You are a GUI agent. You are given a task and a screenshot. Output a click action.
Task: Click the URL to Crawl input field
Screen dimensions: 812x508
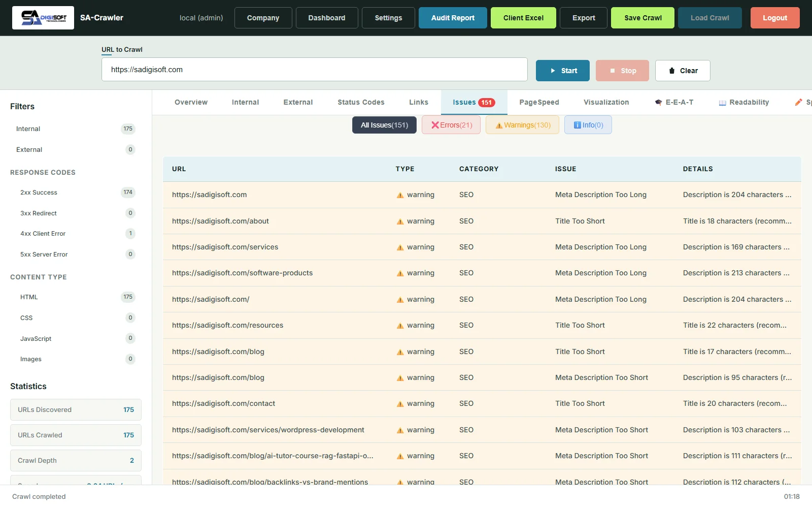(315, 70)
